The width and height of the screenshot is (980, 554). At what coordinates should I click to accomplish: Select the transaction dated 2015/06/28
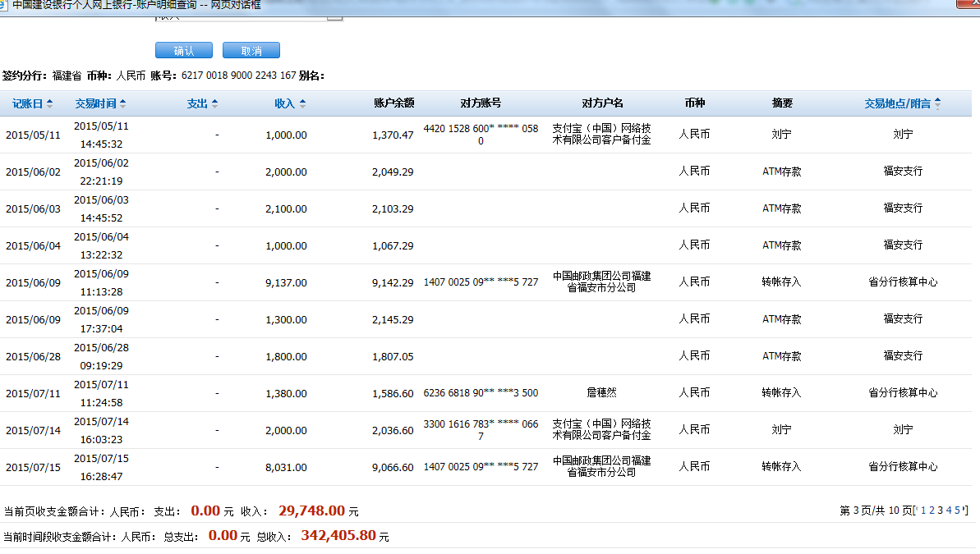click(33, 356)
